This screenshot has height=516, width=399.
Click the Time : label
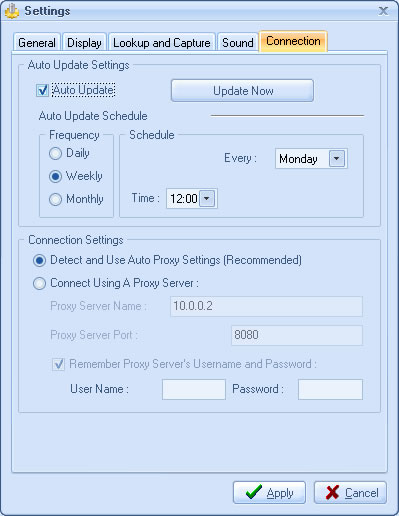[146, 198]
